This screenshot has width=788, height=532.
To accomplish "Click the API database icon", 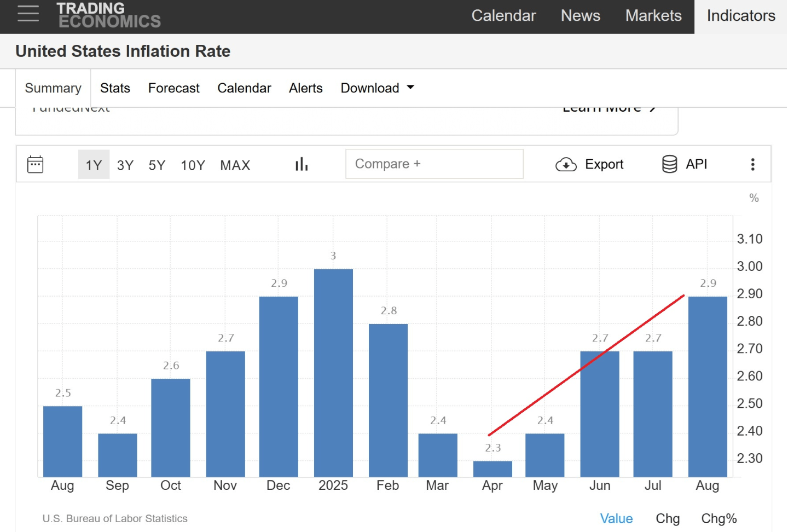I will 669,164.
